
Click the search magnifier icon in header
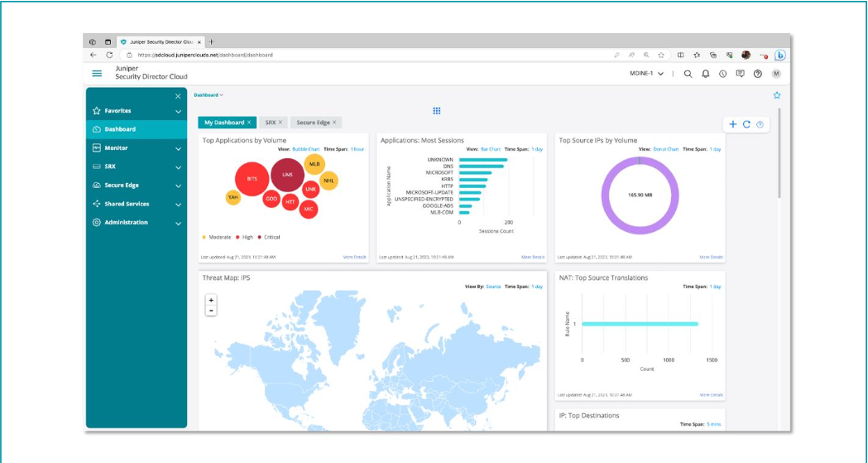click(x=688, y=74)
